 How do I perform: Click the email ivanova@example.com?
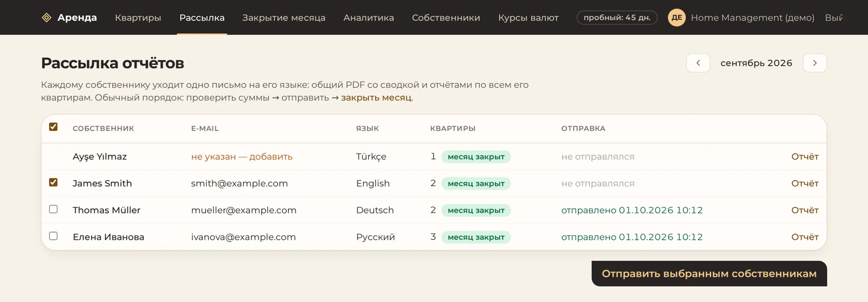pyautogui.click(x=243, y=237)
